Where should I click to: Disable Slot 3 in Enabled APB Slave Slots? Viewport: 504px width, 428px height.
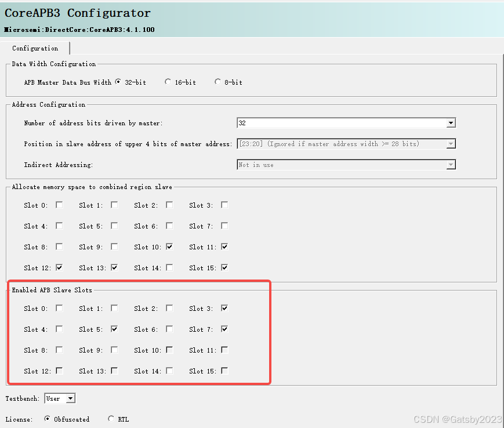(224, 308)
